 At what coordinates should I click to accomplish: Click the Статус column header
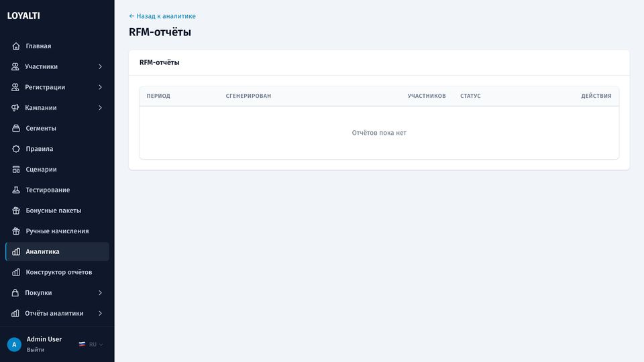pos(470,96)
